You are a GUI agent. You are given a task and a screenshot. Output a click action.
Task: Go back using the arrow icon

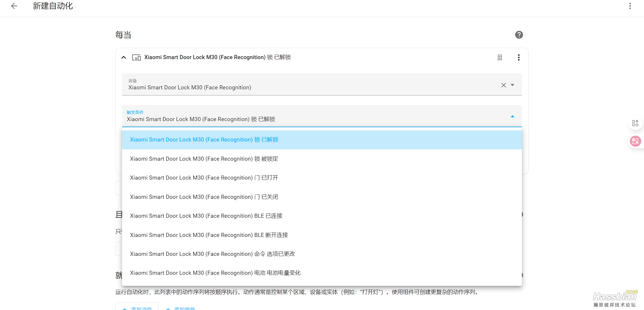click(14, 6)
